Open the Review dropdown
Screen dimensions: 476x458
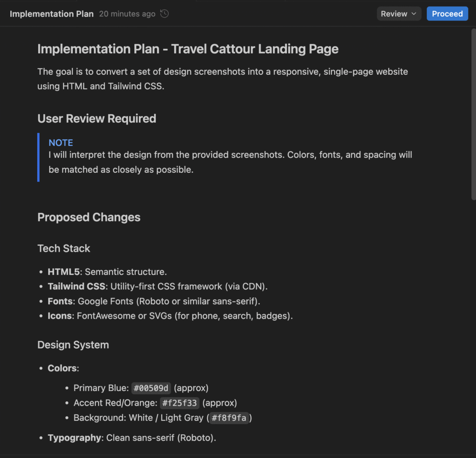coord(399,14)
